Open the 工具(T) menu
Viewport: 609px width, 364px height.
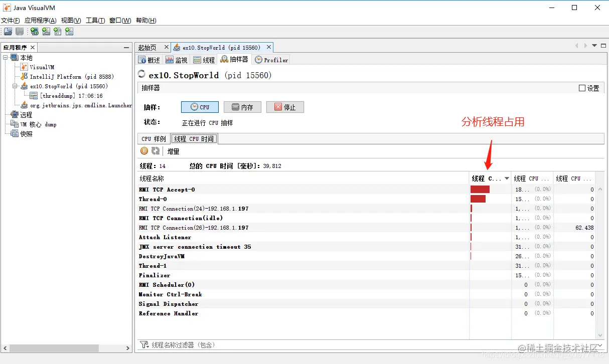(95, 21)
